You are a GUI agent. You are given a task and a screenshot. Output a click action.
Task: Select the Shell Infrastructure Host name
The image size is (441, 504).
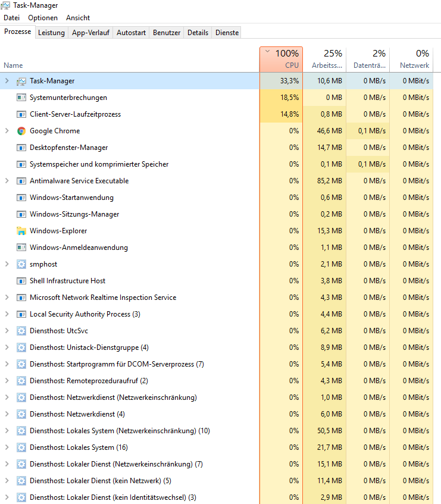click(67, 281)
